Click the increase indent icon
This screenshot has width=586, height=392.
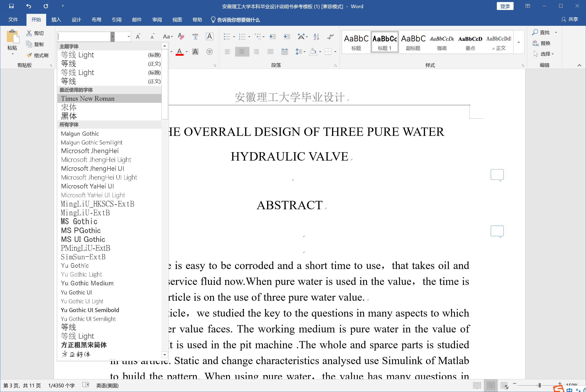pos(287,36)
